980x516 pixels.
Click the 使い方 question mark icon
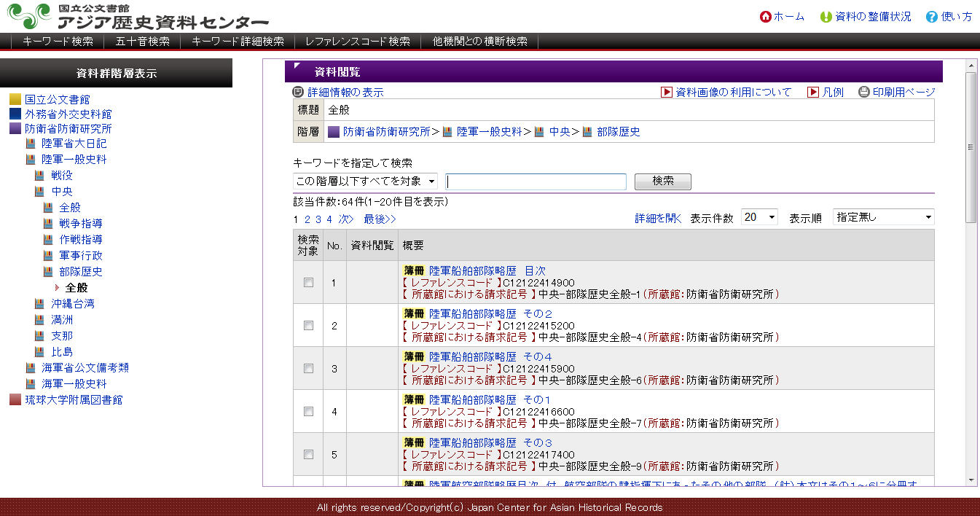pos(931,17)
